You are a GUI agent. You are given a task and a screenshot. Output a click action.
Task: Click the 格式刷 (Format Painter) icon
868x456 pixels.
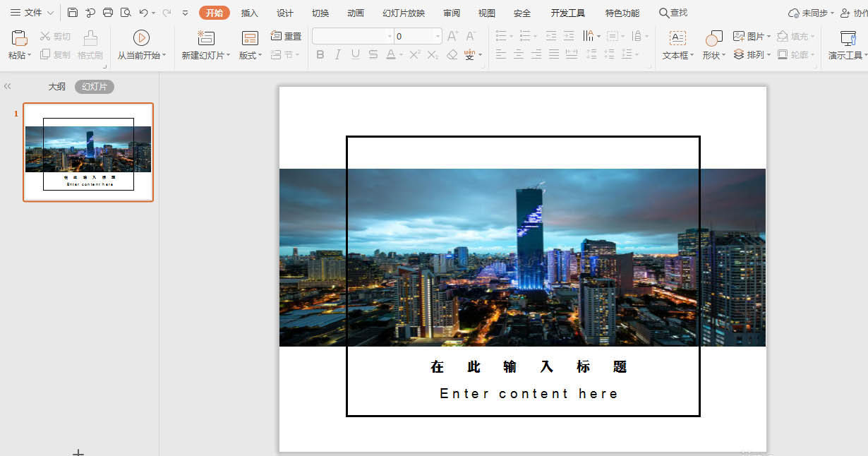coord(89,44)
